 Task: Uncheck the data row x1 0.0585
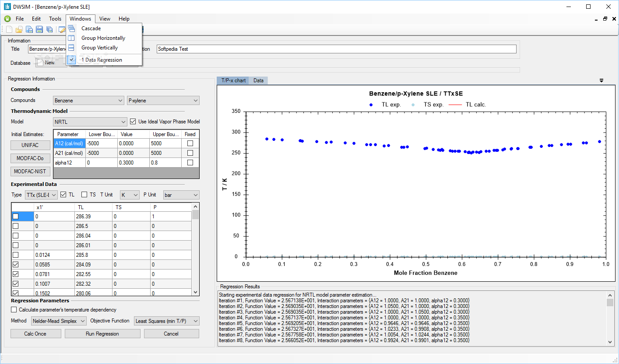click(16, 265)
